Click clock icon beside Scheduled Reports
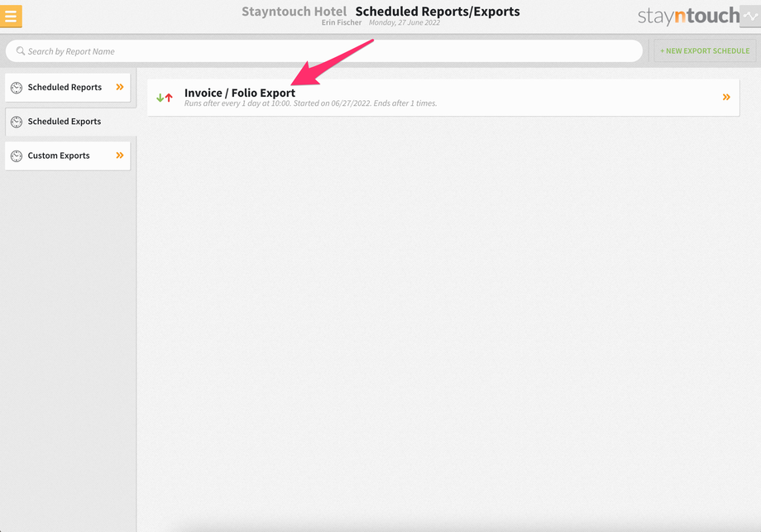761x532 pixels. [x=17, y=88]
